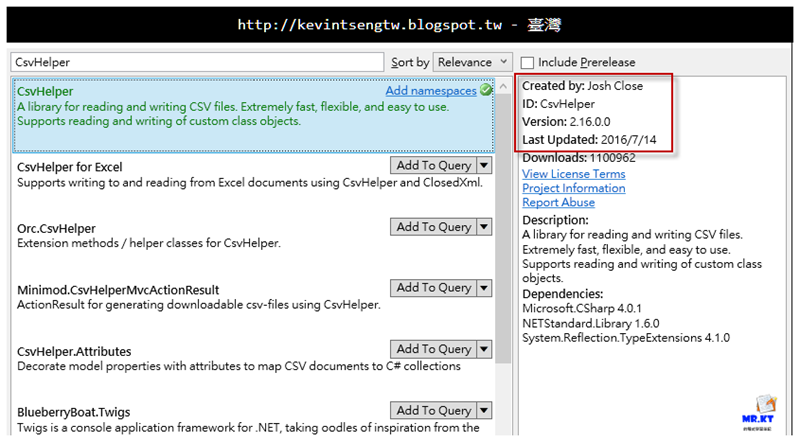Viewport: 800px width, 442px height.
Task: Click the ID: CsvHelper text
Action: 558,104
